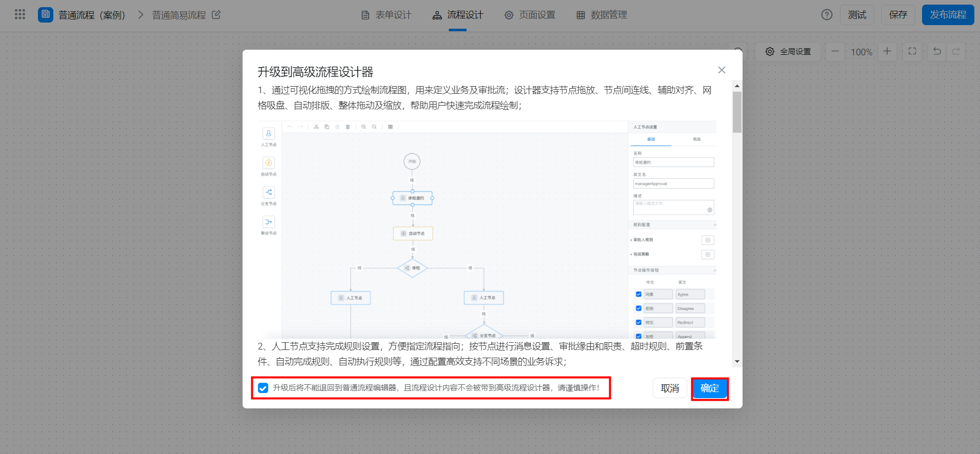Click the 100% zoom level value
Screen dimensions: 980x454
[862, 52]
